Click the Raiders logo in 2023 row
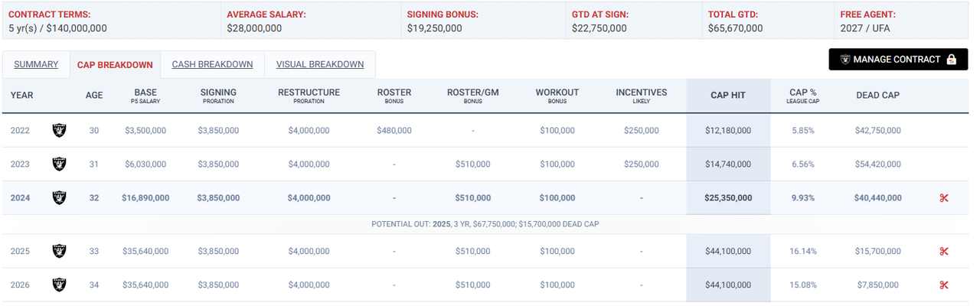The width and height of the screenshot is (980, 306). coord(59,164)
